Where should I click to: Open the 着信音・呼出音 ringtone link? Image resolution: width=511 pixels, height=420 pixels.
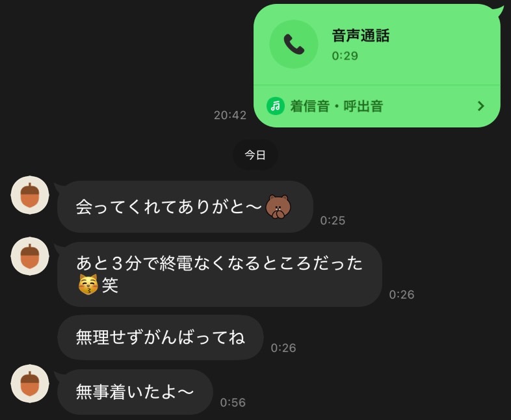tap(376, 106)
